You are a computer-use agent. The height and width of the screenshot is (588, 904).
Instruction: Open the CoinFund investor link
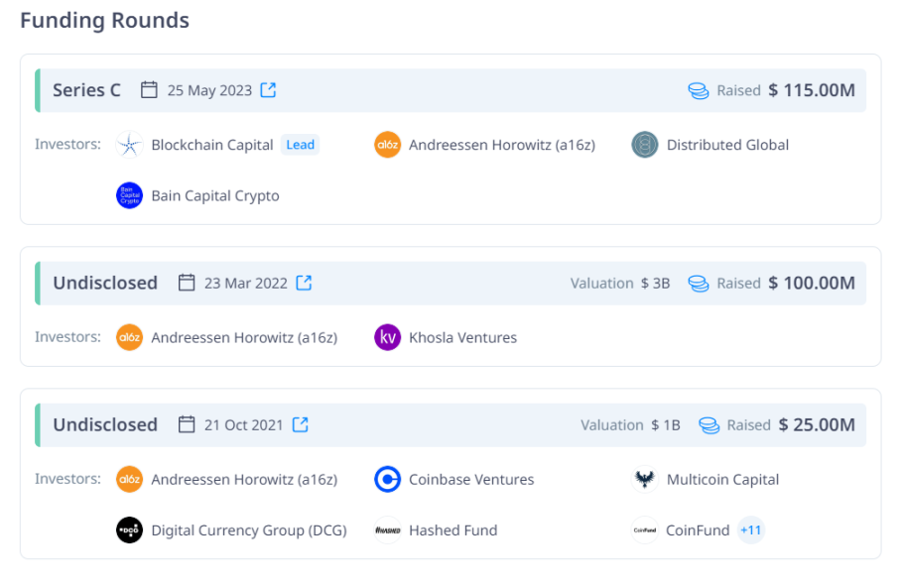click(x=698, y=529)
